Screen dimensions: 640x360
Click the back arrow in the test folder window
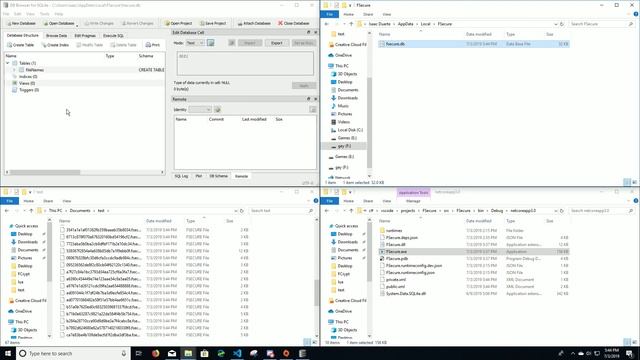(x=7, y=211)
